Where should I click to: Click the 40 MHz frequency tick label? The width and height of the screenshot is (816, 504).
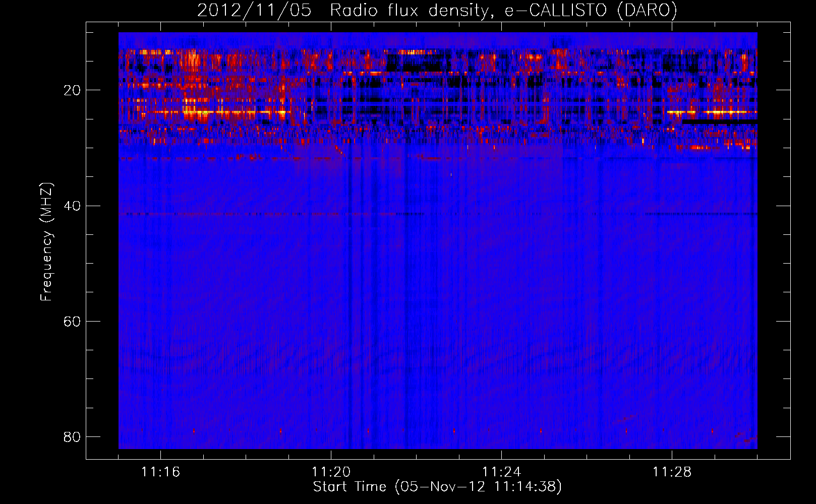(72, 206)
